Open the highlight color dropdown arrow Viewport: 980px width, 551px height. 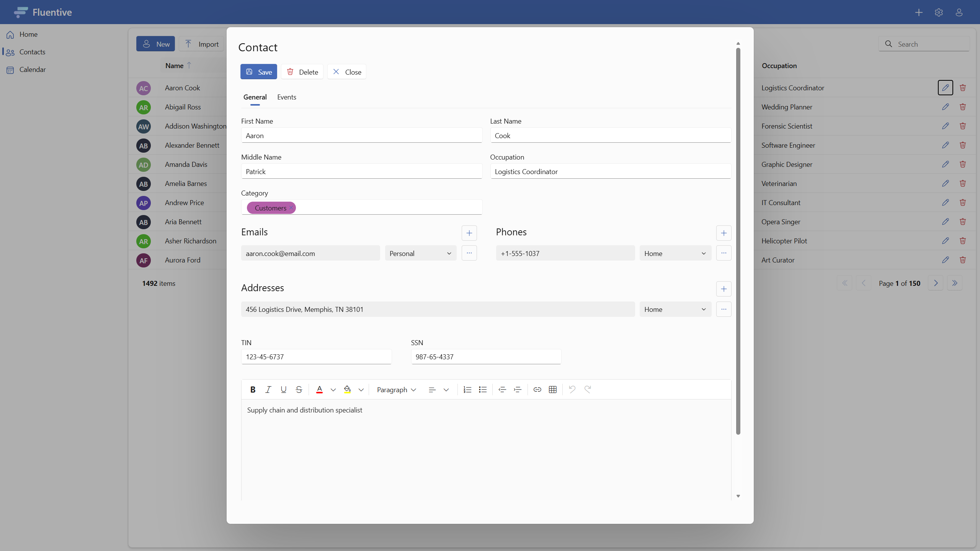(x=361, y=390)
